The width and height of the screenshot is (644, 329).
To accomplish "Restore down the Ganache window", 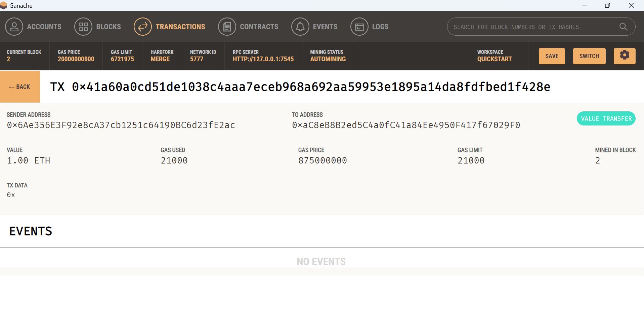I will [607, 5].
